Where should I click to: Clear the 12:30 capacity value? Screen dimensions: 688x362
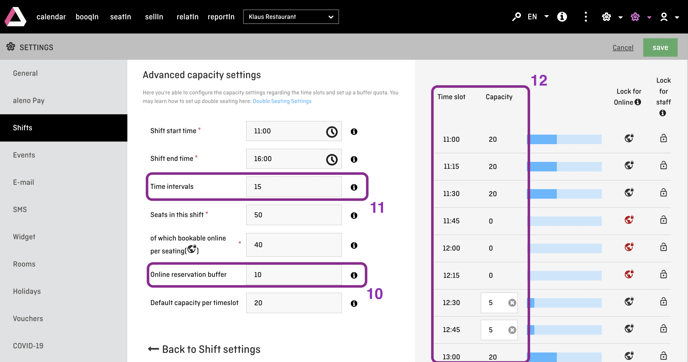pyautogui.click(x=512, y=303)
